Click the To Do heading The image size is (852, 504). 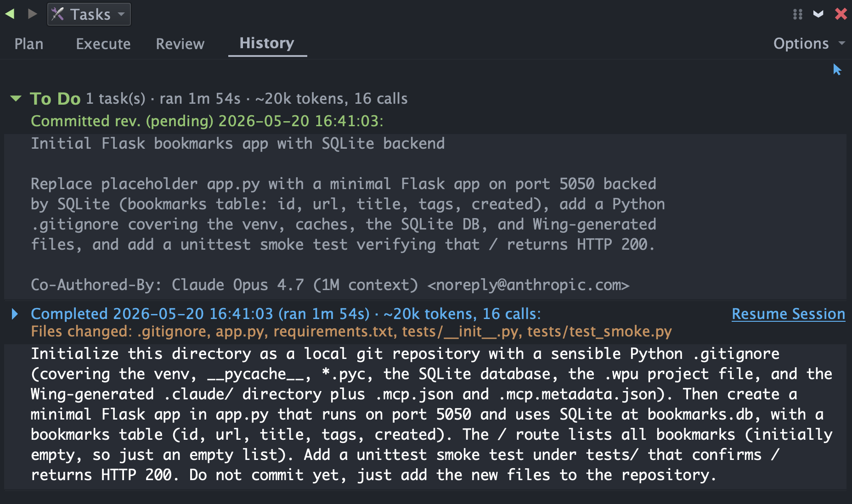pos(55,99)
